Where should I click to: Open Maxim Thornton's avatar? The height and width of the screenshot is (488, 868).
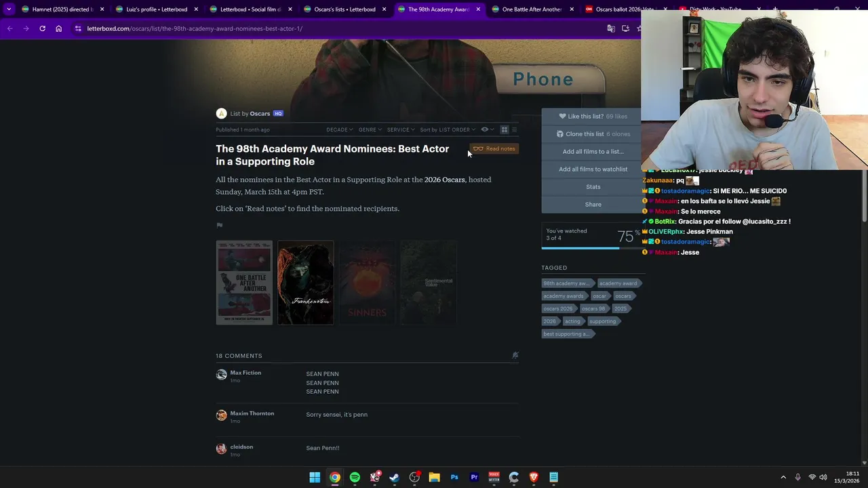click(221, 415)
